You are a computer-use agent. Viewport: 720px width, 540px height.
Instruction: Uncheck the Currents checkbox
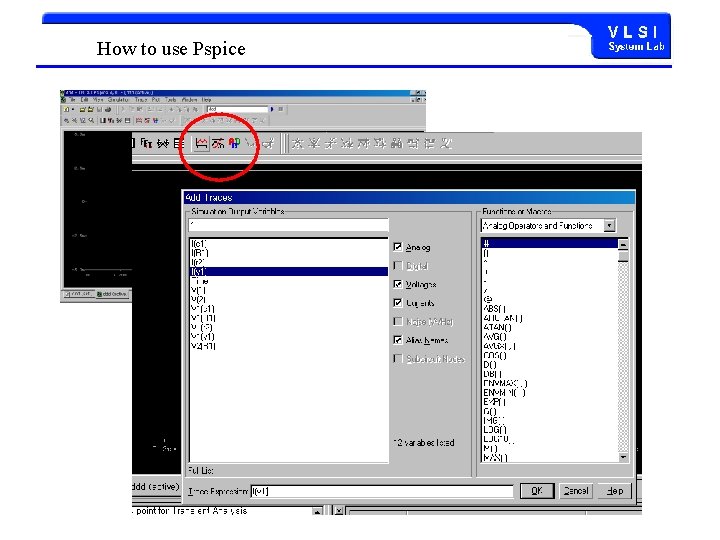click(398, 303)
